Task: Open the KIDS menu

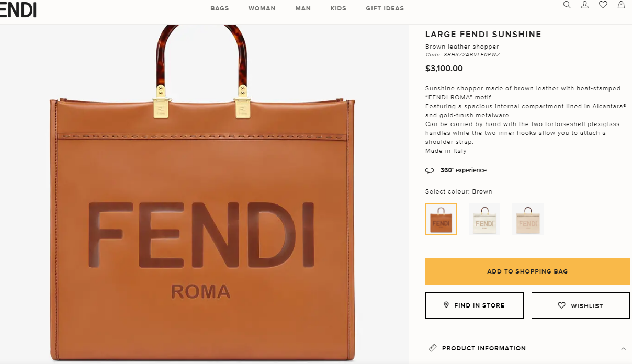Action: click(338, 8)
